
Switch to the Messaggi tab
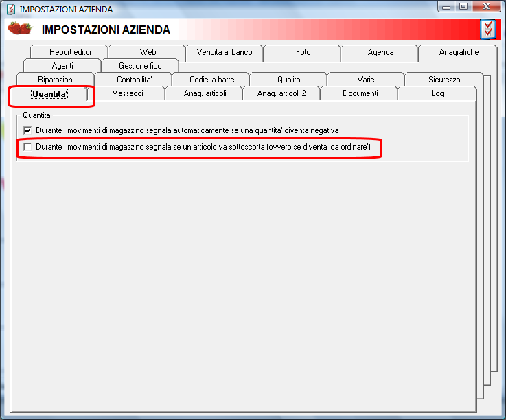pyautogui.click(x=127, y=93)
